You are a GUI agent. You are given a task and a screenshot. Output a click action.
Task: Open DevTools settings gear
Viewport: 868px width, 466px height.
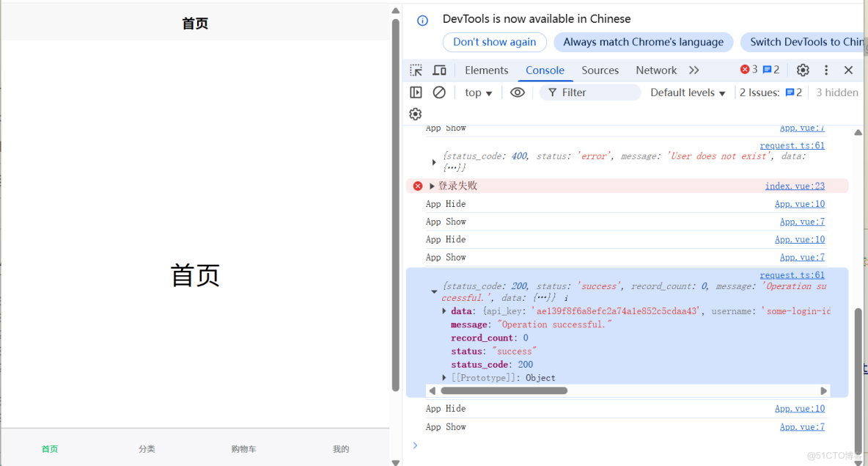803,70
